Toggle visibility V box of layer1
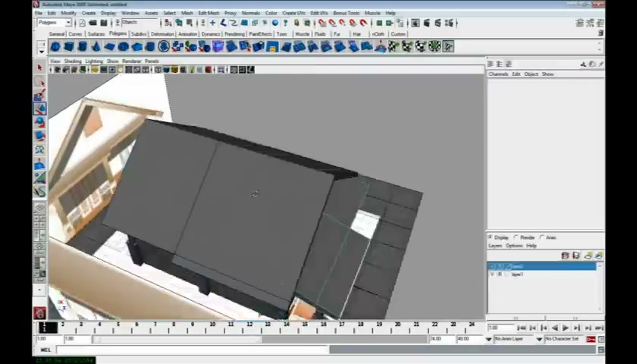 pyautogui.click(x=492, y=275)
